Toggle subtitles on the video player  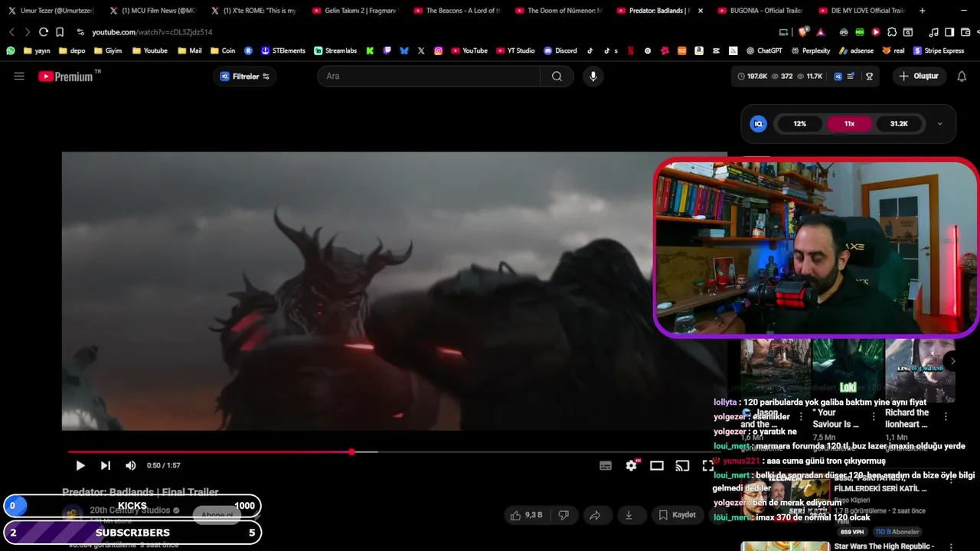coord(605,465)
